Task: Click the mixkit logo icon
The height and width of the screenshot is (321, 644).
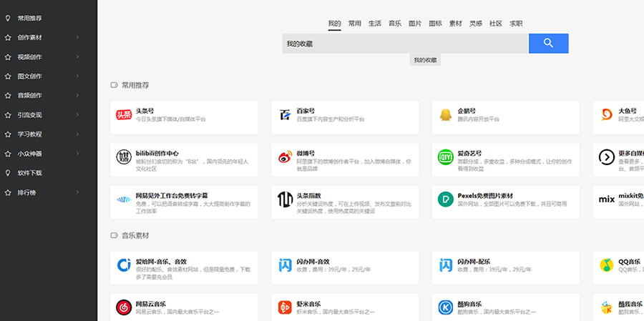Action: click(x=607, y=200)
